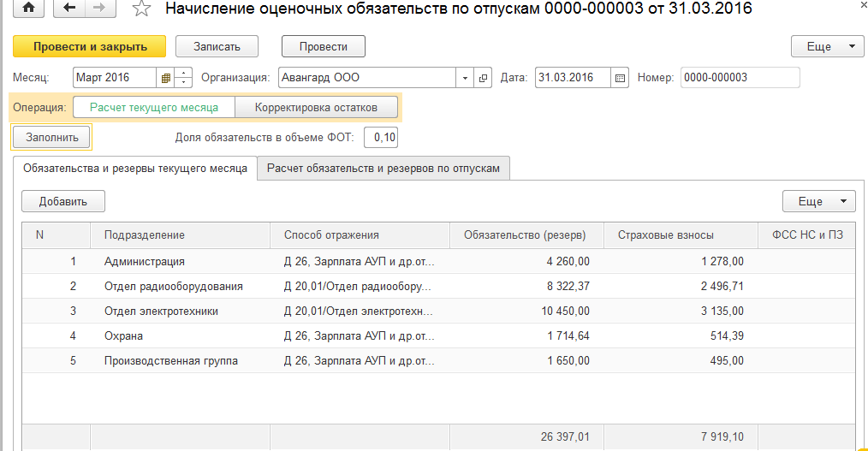Select the Расчет текущего месяца operation

pos(153,108)
